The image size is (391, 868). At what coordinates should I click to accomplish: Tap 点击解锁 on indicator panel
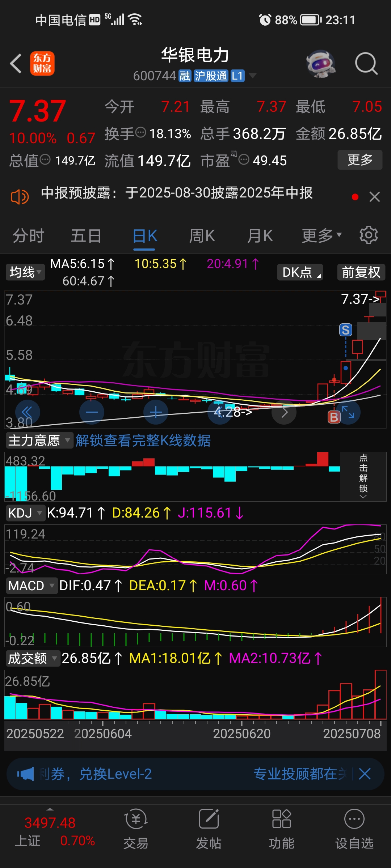pos(363,476)
